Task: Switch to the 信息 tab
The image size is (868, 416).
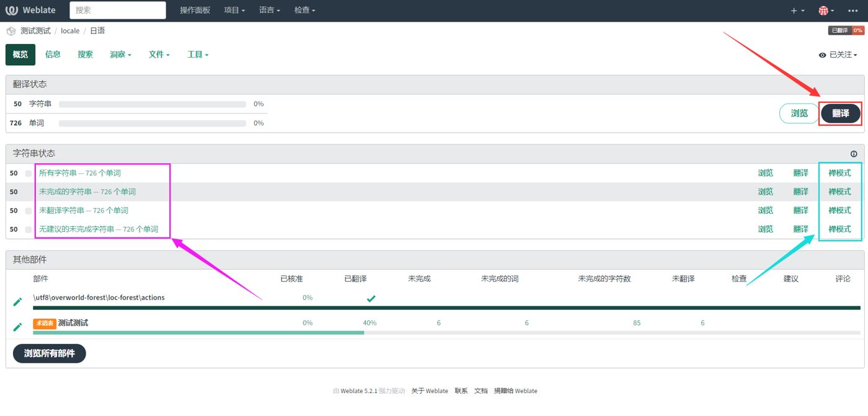Action: point(53,55)
